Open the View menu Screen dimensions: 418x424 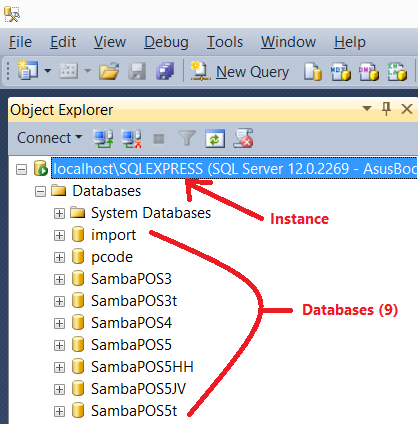[x=110, y=42]
